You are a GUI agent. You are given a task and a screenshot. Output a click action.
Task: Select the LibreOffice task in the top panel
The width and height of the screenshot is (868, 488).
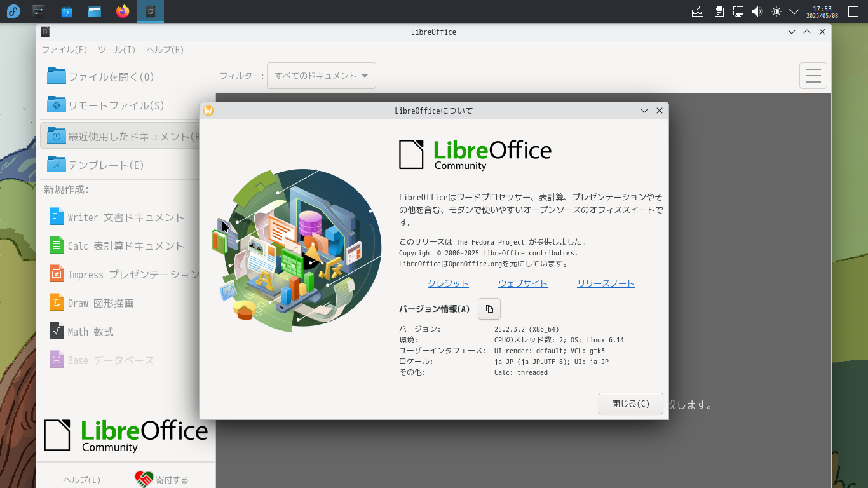tap(151, 11)
